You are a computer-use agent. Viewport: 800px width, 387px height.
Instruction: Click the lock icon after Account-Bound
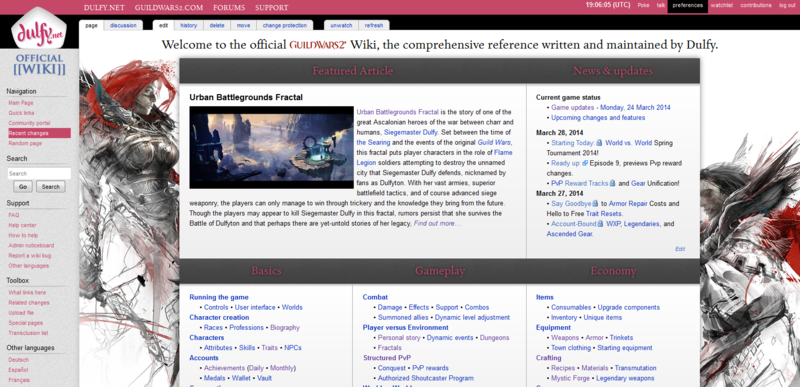(x=600, y=224)
